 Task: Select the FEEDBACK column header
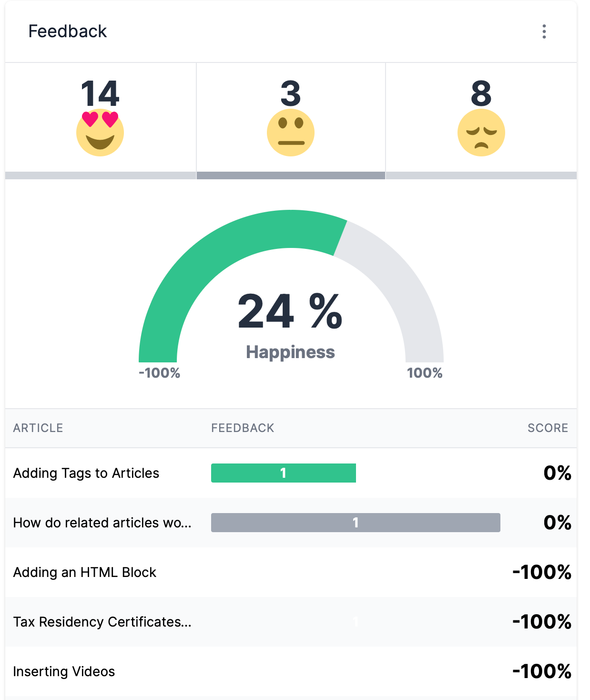[243, 428]
